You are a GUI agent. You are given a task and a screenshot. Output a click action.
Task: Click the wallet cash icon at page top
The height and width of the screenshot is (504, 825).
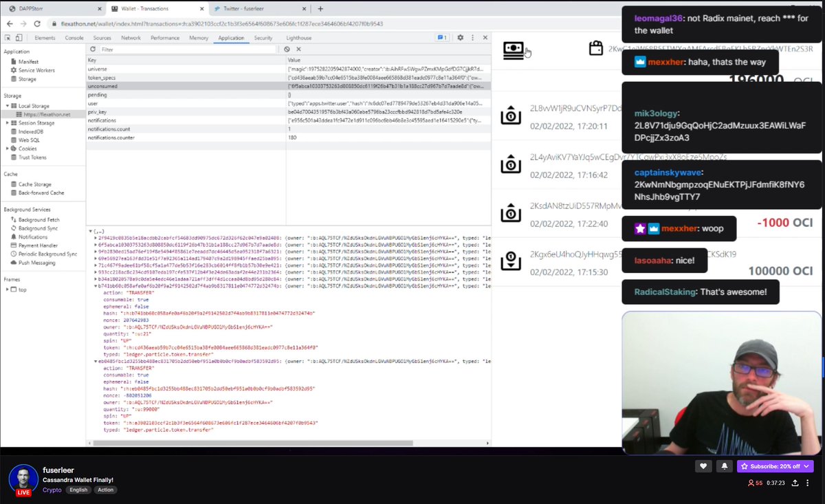coord(514,50)
